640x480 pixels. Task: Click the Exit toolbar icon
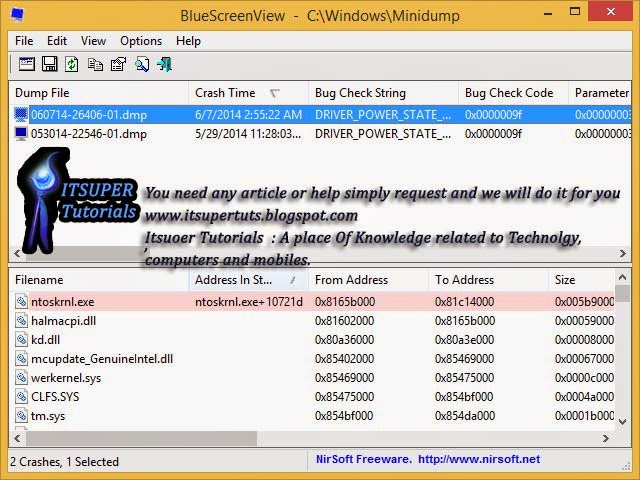pyautogui.click(x=164, y=64)
